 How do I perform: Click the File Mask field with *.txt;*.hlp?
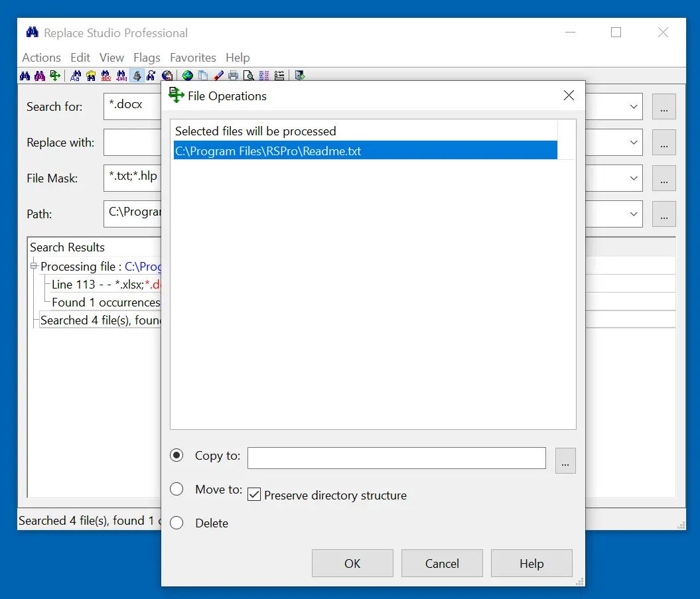[133, 178]
